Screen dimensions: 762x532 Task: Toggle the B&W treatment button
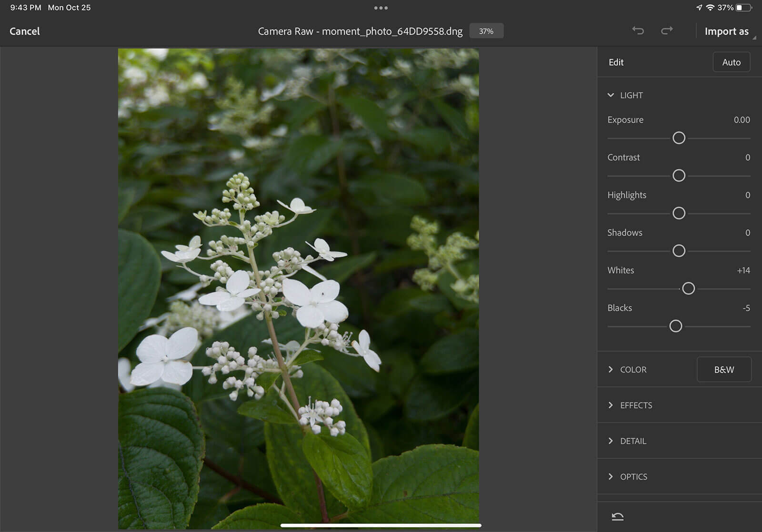click(724, 369)
